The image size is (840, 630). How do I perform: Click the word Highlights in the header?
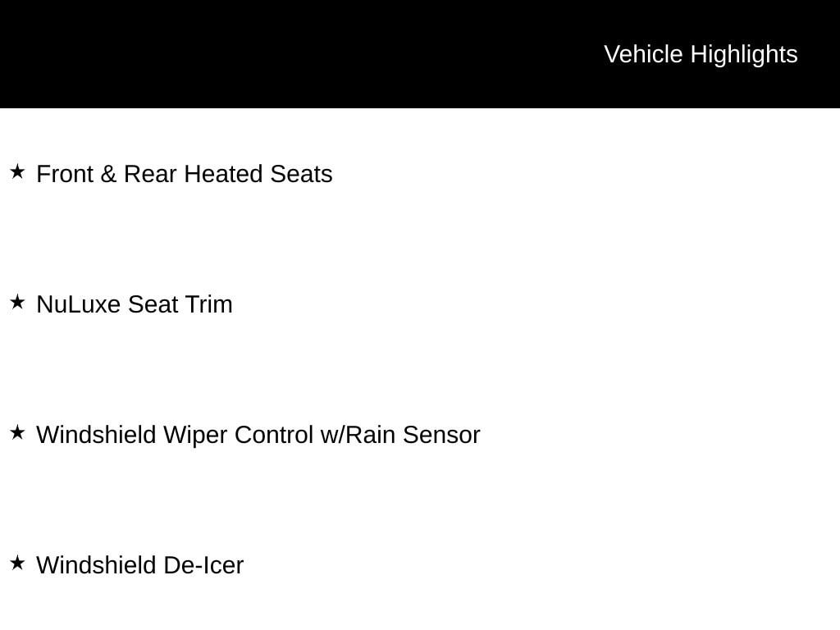[744, 55]
